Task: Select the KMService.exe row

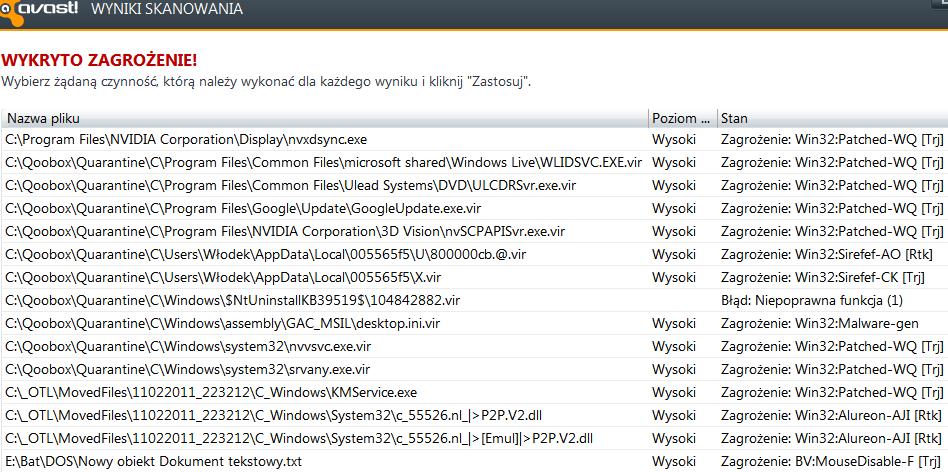Action: [x=475, y=392]
